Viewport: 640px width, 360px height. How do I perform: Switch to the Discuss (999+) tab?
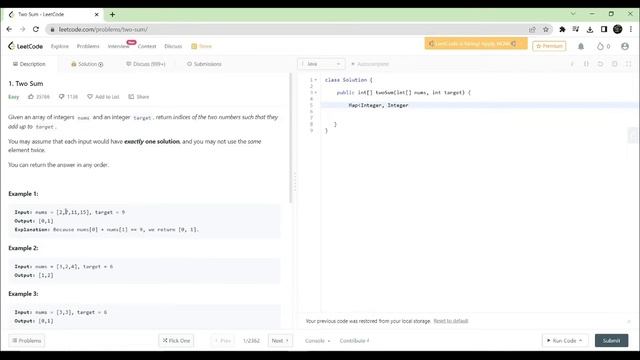[x=146, y=64]
